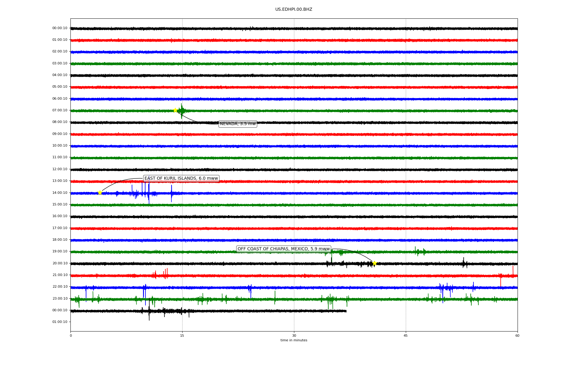The image size is (588, 368).
Task: Click the 21:00:10 time label
Action: pos(60,275)
